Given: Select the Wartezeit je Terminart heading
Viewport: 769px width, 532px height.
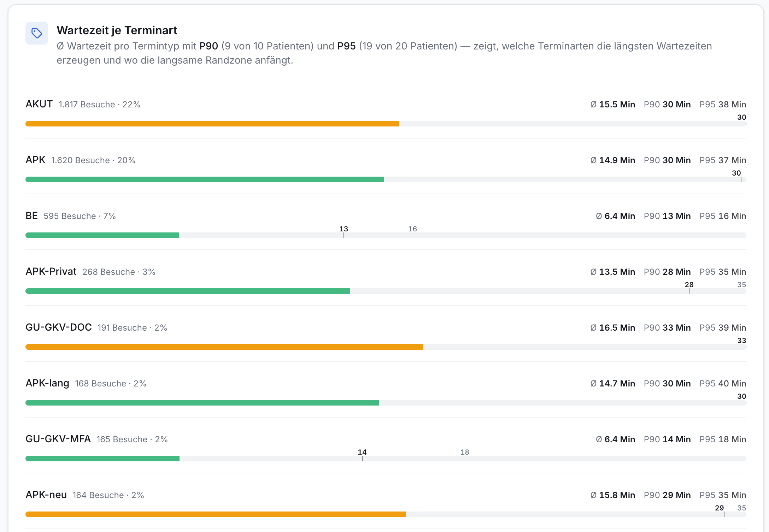Looking at the screenshot, I should coord(117,30).
